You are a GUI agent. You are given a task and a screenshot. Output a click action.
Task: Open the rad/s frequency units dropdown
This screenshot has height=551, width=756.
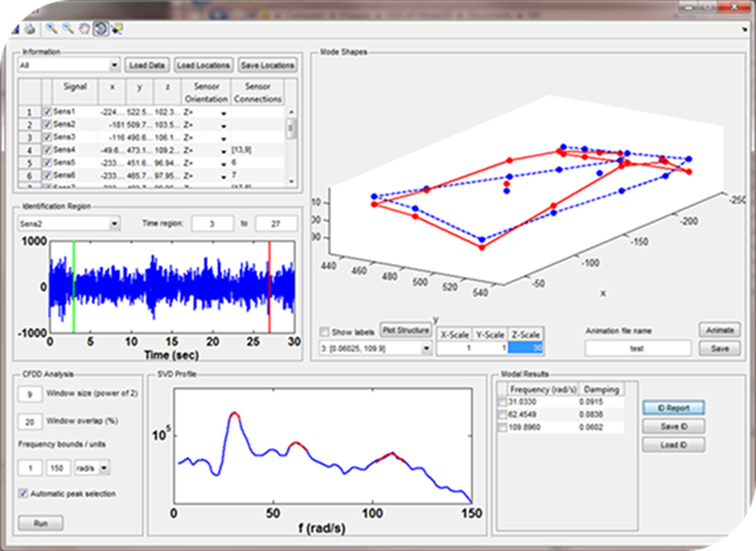104,468
